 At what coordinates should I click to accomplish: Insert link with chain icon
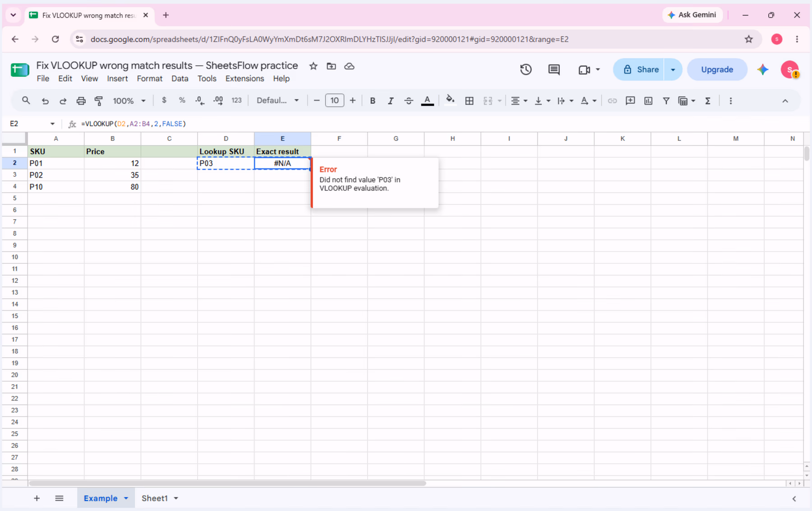(612, 101)
